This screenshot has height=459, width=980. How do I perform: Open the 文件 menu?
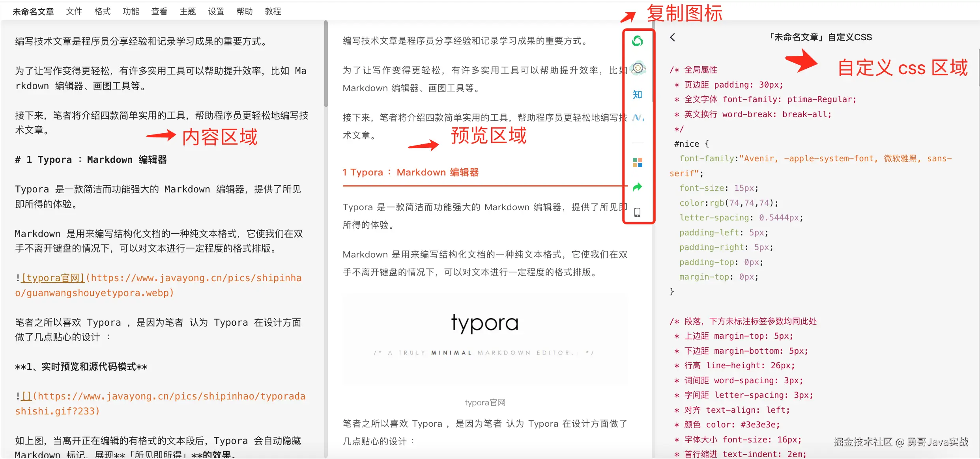point(74,11)
